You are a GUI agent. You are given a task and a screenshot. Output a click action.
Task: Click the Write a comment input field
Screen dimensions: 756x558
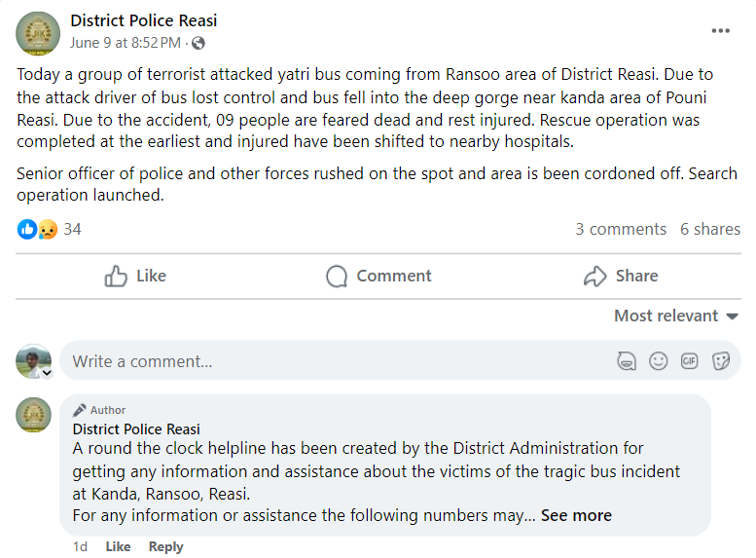tap(331, 361)
